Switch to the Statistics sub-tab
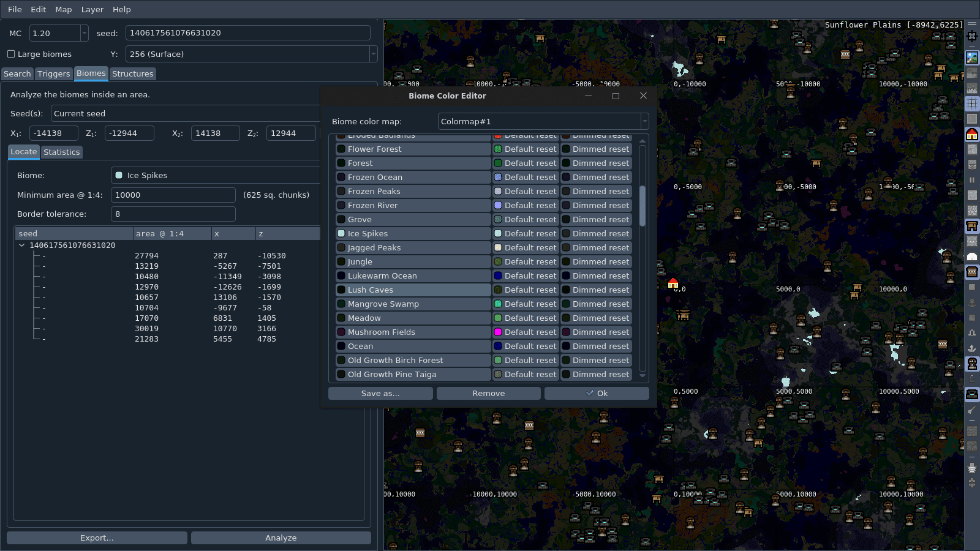This screenshot has width=980, height=551. click(x=62, y=152)
